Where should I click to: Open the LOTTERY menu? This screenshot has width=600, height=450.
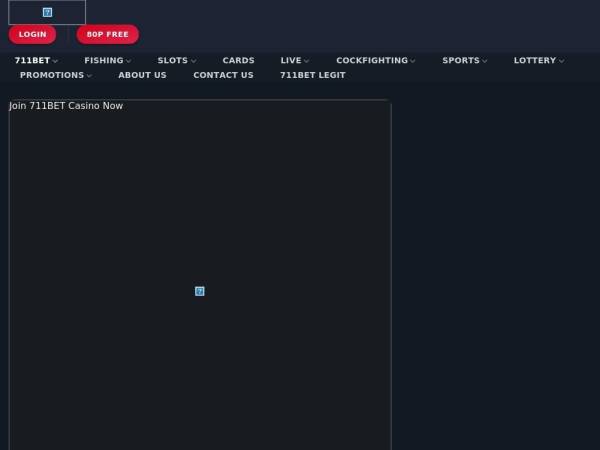535,60
